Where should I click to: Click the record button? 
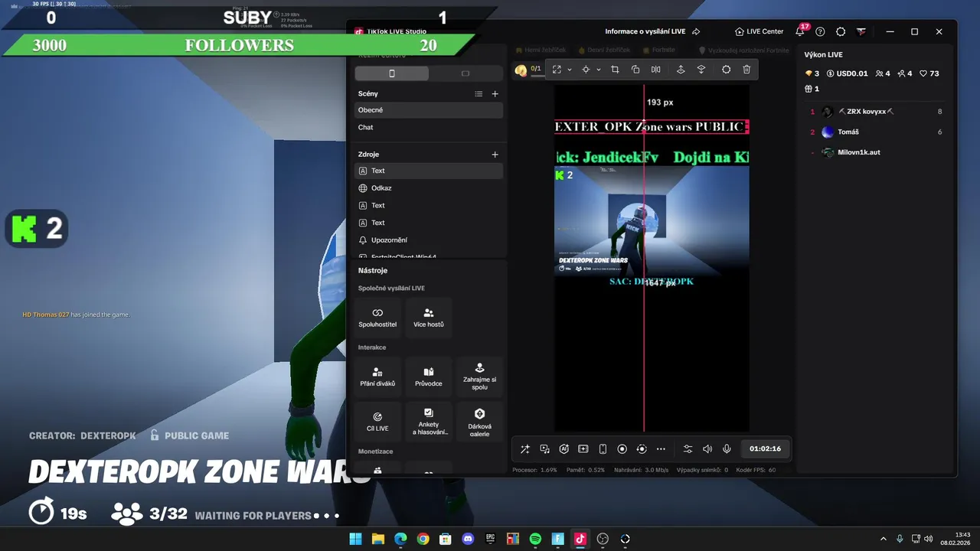[622, 449]
